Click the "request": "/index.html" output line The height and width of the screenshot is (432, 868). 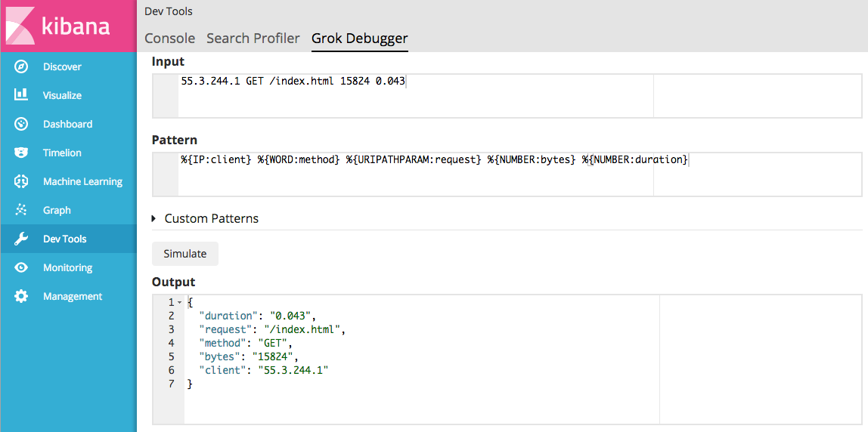click(x=272, y=330)
